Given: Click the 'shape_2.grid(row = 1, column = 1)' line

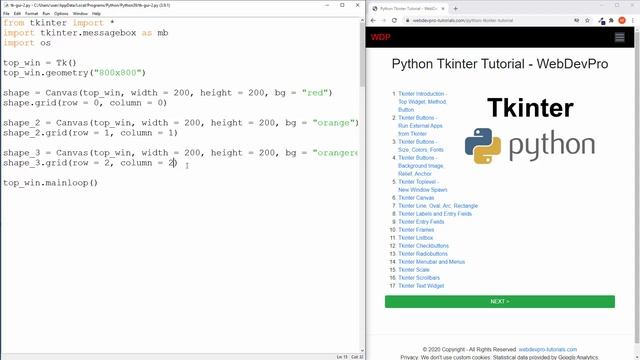Looking at the screenshot, I should (90, 133).
